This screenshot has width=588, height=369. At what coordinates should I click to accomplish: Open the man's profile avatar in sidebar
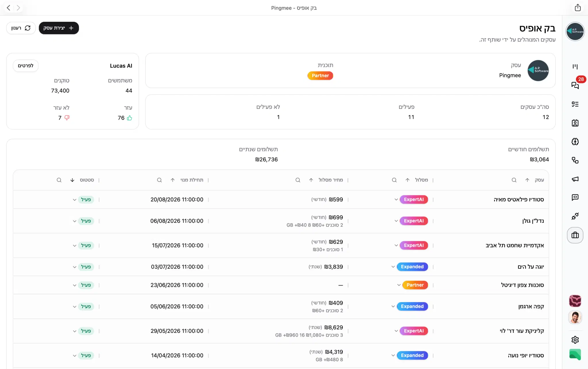(x=575, y=317)
